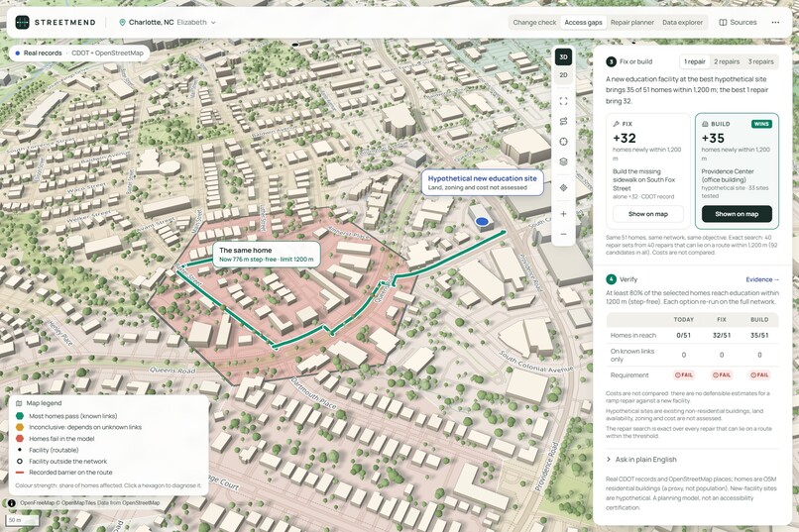Click the map attribution info icon

point(11,503)
